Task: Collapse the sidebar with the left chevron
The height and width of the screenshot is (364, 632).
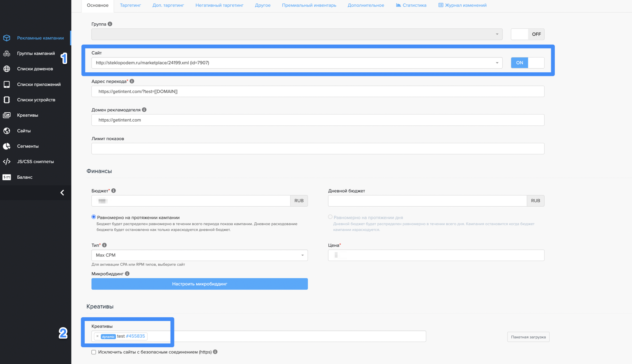Action: [62, 193]
